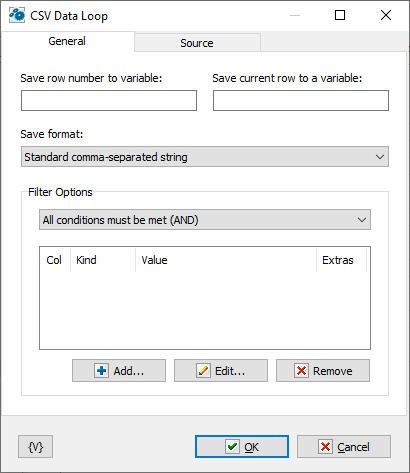Maximize the CSV Data Loop window

(x=340, y=15)
